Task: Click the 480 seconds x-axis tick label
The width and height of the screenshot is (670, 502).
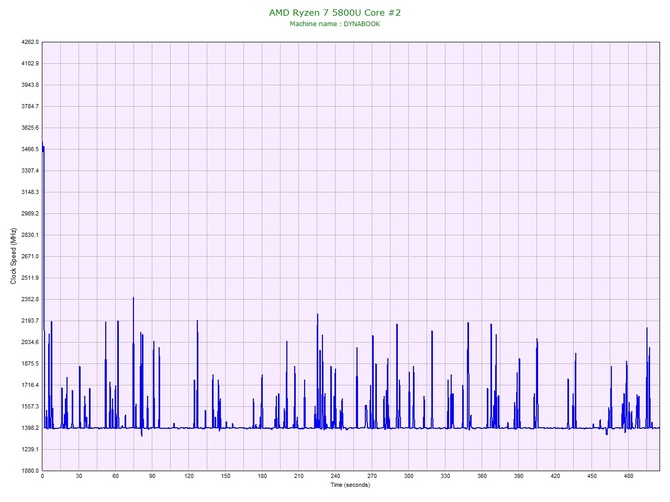Action: [629, 476]
